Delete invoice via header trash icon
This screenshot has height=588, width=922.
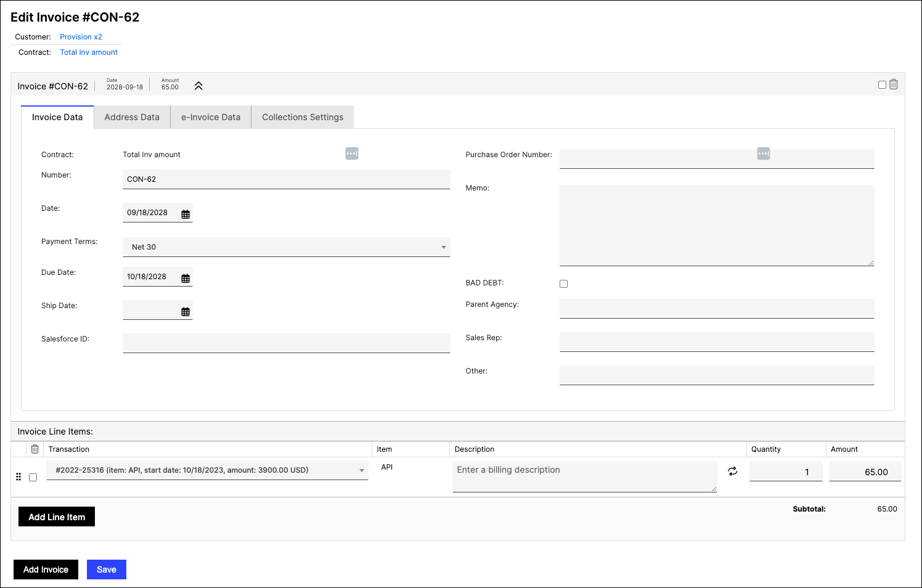click(x=894, y=84)
